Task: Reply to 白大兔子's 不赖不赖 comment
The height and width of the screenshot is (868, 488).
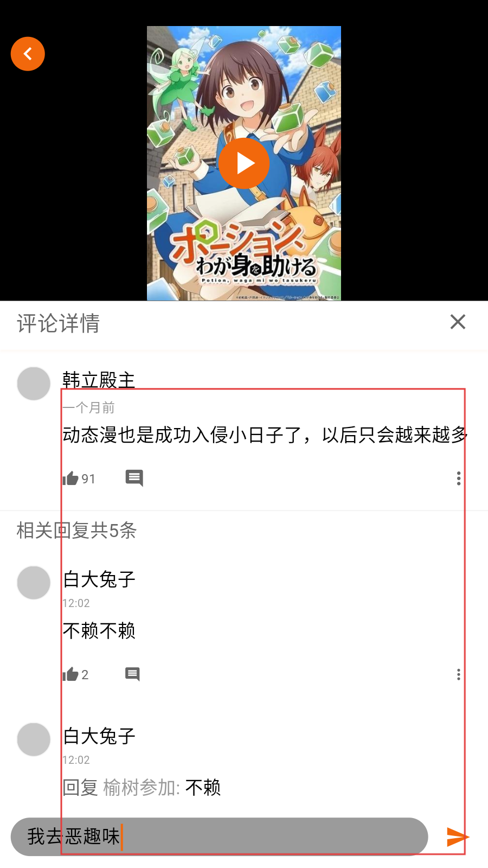Action: click(x=132, y=674)
